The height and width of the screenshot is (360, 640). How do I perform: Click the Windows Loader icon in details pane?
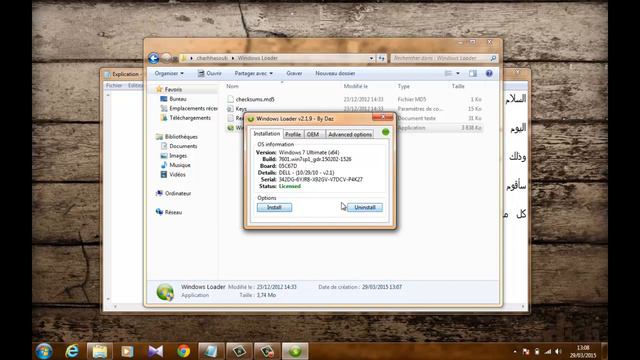point(165,291)
